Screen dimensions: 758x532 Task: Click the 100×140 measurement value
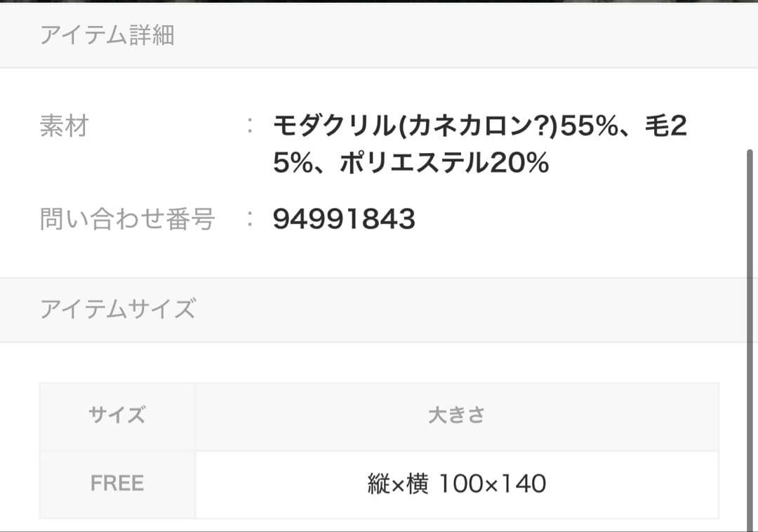click(492, 484)
